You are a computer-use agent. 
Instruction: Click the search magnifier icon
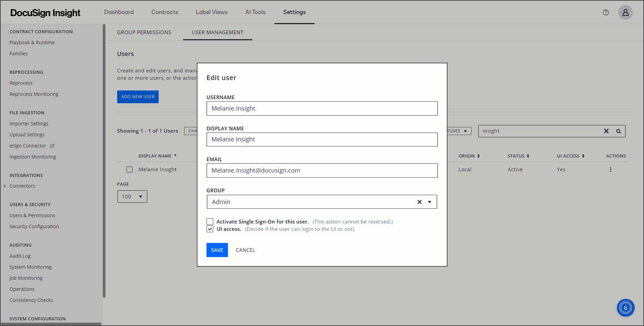click(x=619, y=131)
